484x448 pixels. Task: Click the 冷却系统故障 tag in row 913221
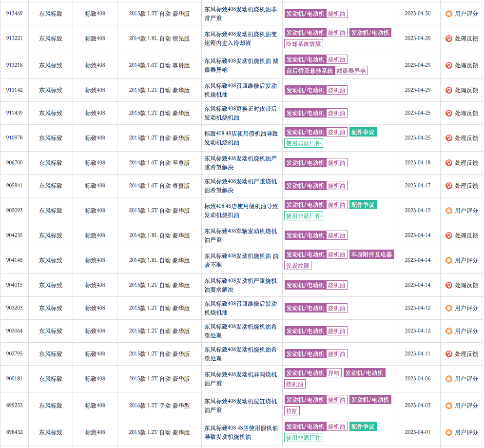click(x=304, y=44)
